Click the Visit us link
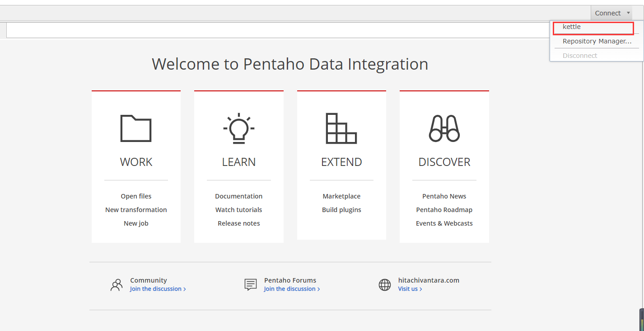 [x=410, y=289]
